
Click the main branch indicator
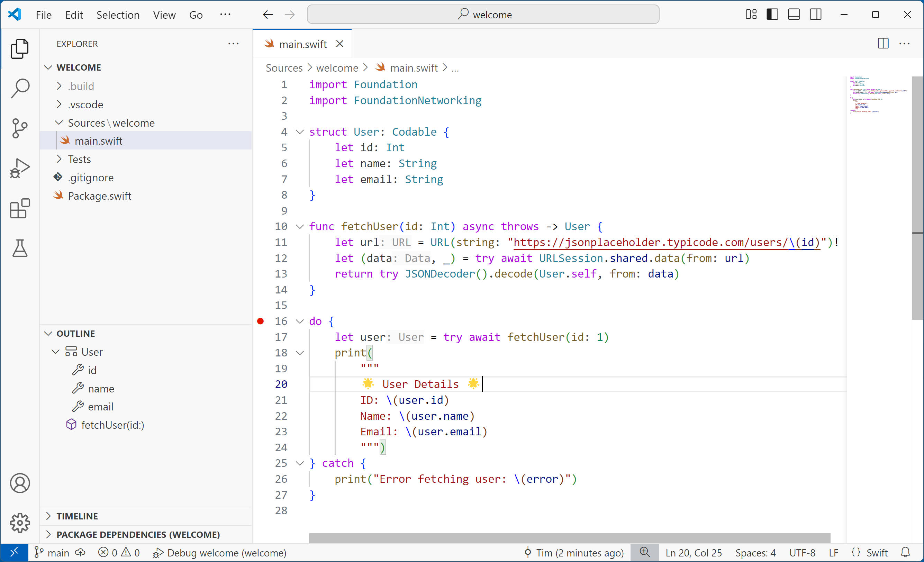(x=52, y=553)
